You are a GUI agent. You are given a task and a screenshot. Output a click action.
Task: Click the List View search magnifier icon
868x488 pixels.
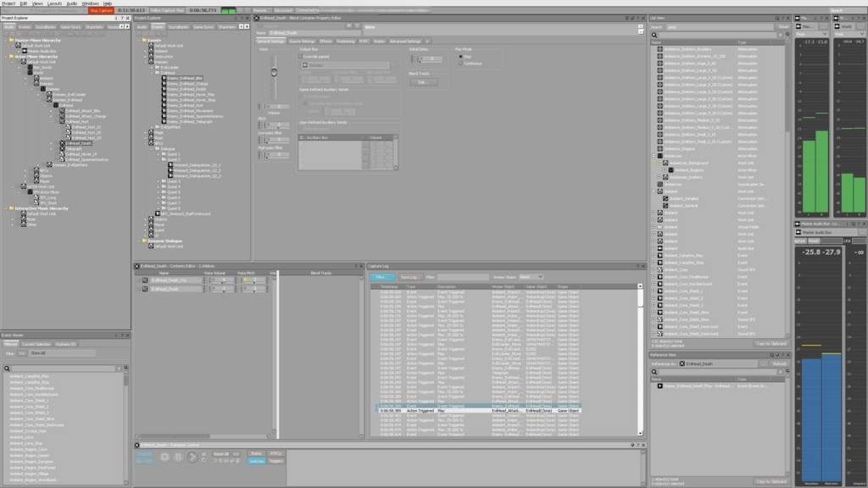pos(654,35)
